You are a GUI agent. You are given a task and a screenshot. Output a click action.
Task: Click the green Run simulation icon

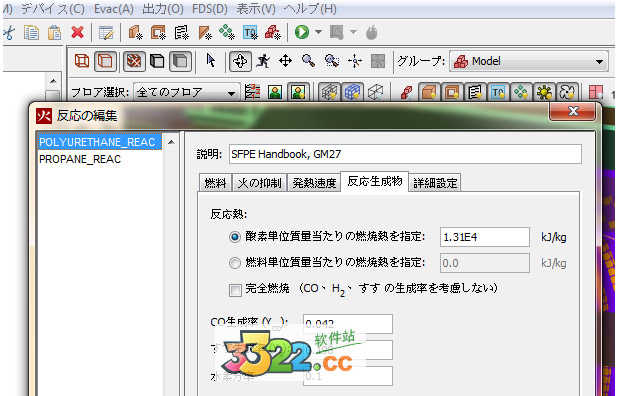pos(302,32)
